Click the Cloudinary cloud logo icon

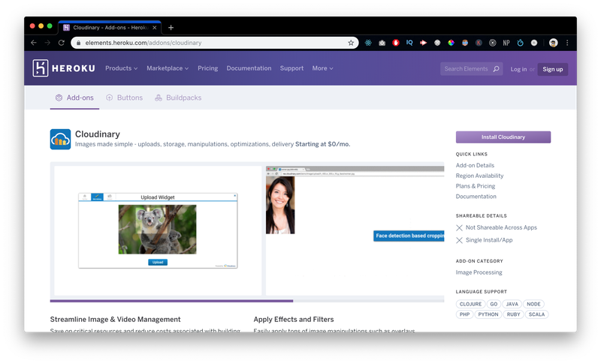[x=60, y=140]
